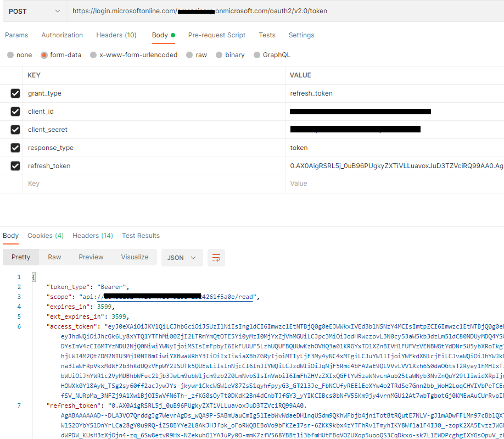This screenshot has height=439, width=504.
Task: Disable the client_secret parameter
Action: [x=14, y=129]
